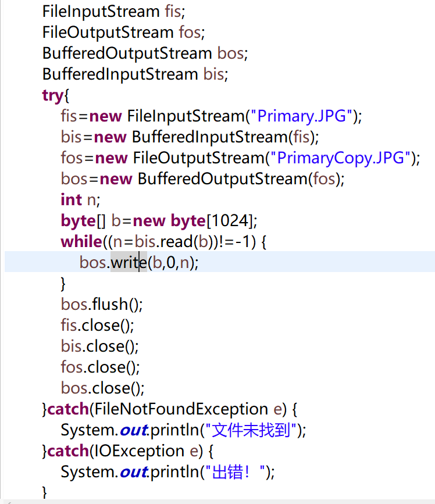Click the 'int n;' declaration
The width and height of the screenshot is (435, 504).
(x=81, y=200)
